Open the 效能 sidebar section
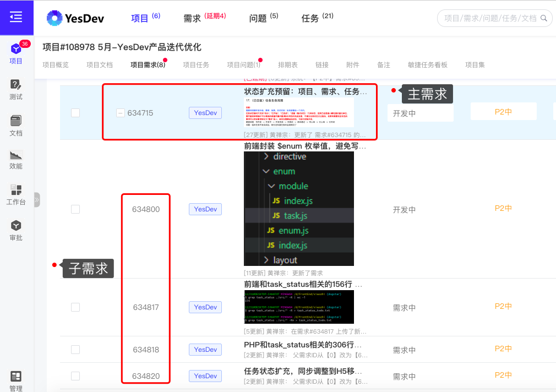The image size is (556, 392). pos(16,160)
